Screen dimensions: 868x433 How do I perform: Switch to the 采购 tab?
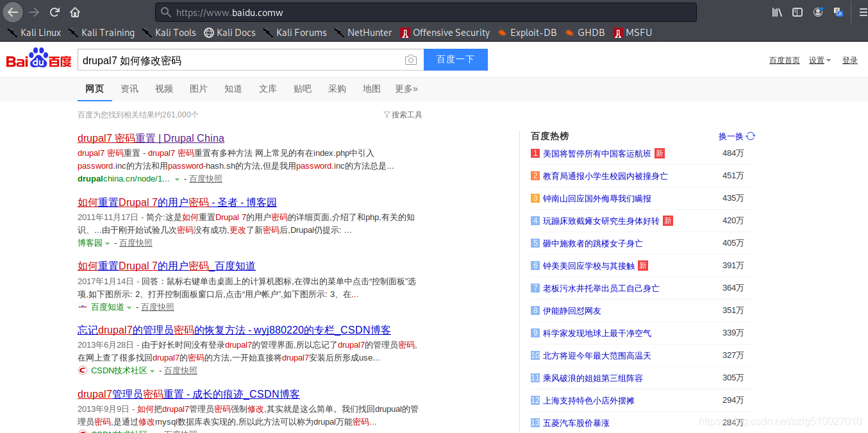coord(337,89)
